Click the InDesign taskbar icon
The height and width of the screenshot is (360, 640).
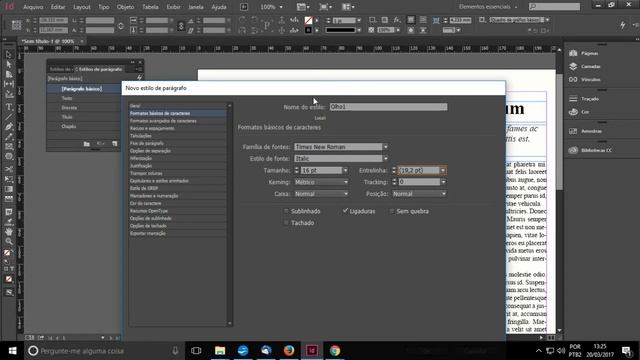(312, 351)
